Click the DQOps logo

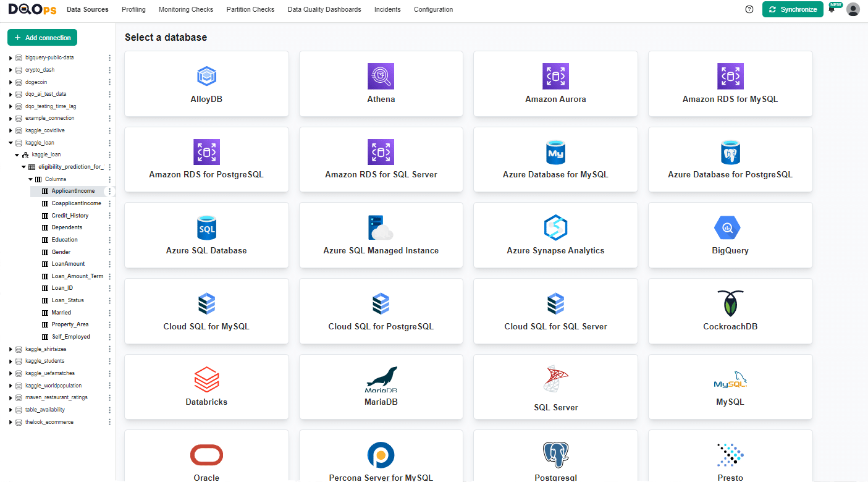[x=33, y=9]
